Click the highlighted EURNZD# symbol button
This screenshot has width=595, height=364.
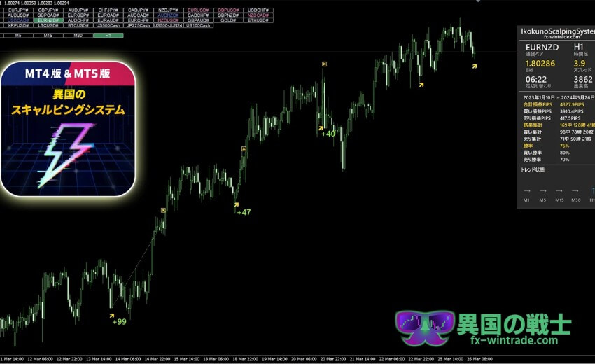pos(48,20)
